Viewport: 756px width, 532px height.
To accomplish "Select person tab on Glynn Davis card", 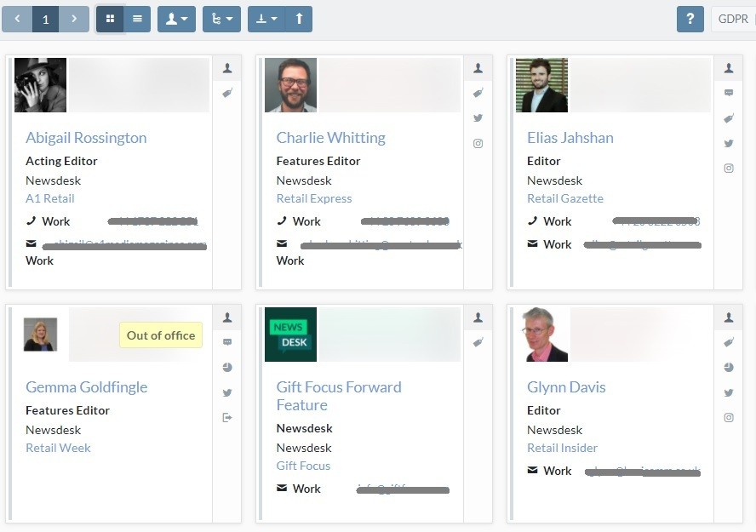I will pyautogui.click(x=729, y=317).
